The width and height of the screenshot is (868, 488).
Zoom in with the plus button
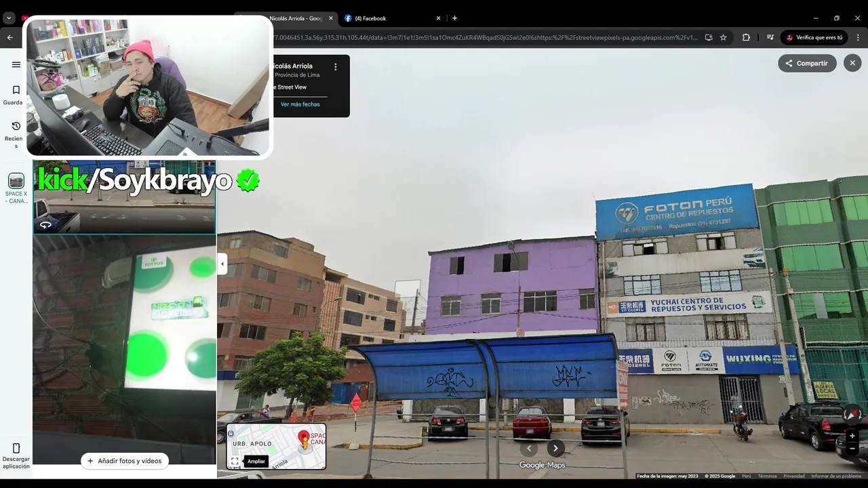point(852,436)
